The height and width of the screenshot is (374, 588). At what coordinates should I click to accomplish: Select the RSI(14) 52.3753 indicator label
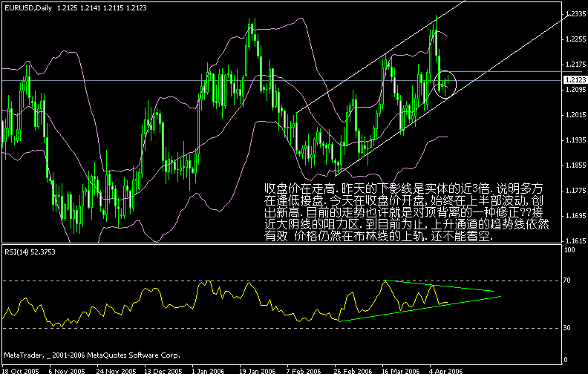30,252
